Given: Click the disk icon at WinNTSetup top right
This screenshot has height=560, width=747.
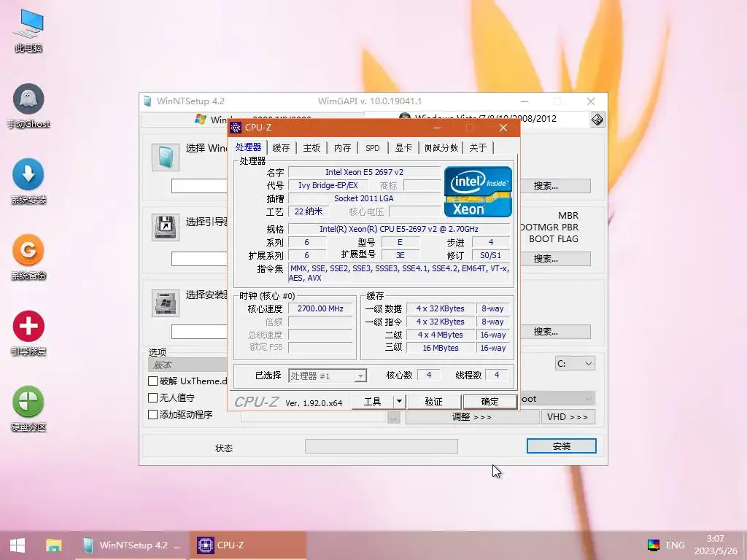Looking at the screenshot, I should [x=597, y=119].
